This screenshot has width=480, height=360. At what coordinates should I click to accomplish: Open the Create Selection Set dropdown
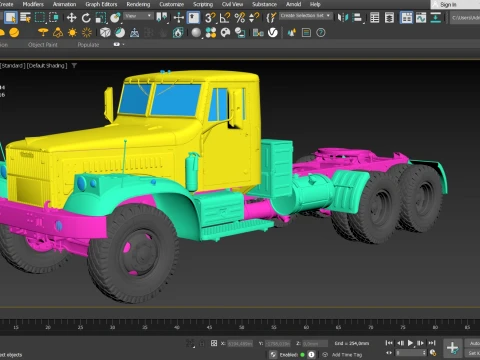[x=305, y=16]
